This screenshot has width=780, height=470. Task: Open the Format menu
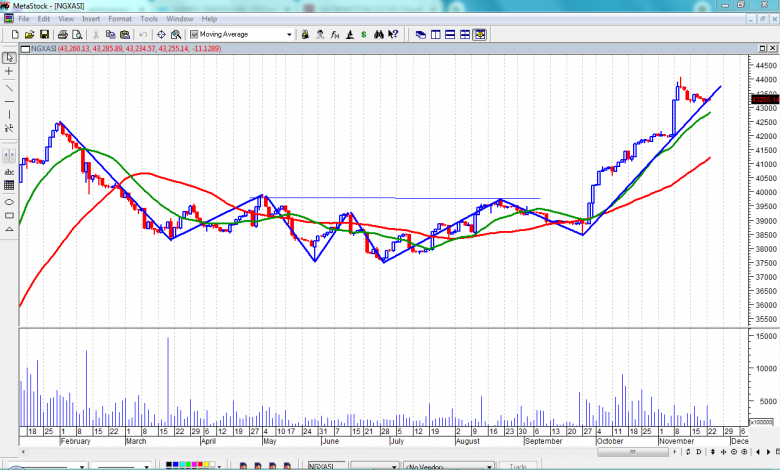(x=120, y=19)
